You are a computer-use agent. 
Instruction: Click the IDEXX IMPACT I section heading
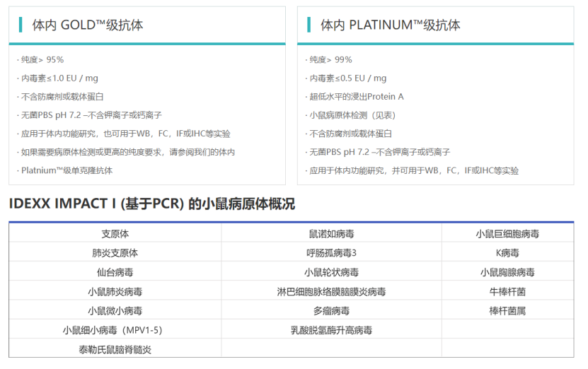(151, 204)
